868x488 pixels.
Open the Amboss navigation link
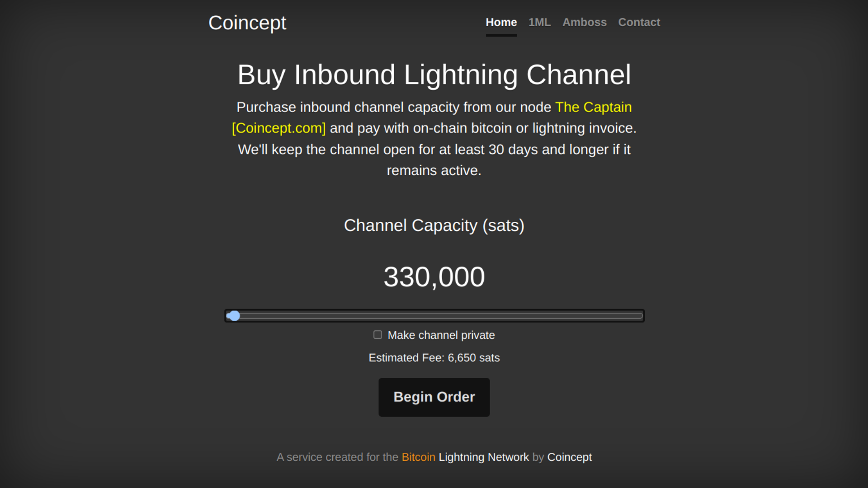585,22
